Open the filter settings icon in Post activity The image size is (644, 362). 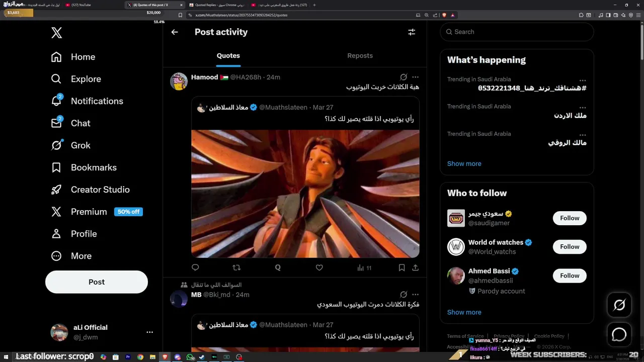pyautogui.click(x=412, y=32)
